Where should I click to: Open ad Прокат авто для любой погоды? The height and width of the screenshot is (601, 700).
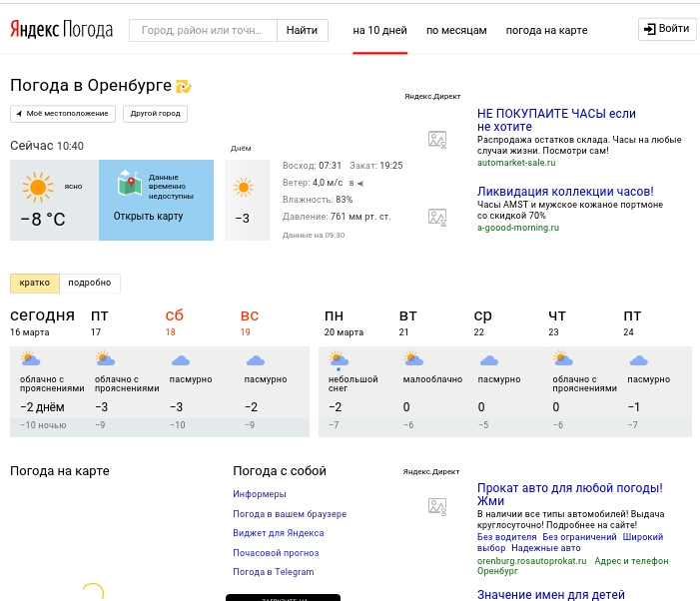(x=569, y=494)
